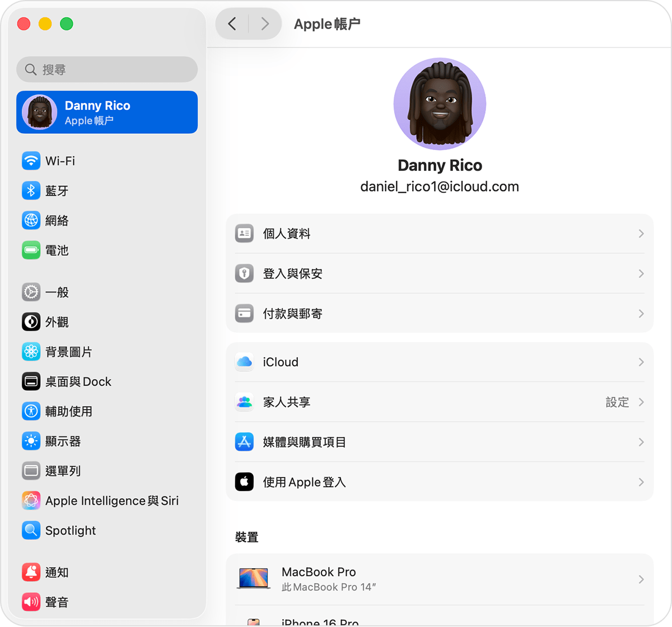Select the Spotlight magnifying glass icon
The image size is (672, 627).
coord(31,530)
